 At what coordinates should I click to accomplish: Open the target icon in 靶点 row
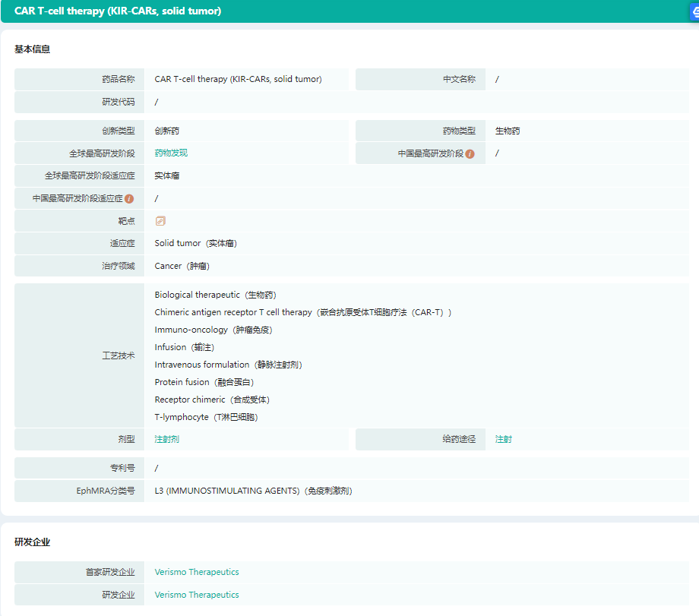click(x=160, y=221)
